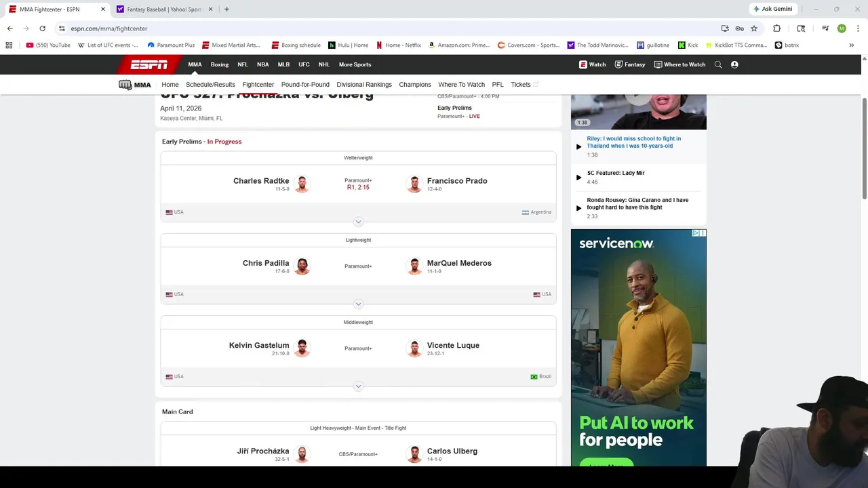Open the site information icon in address bar

point(62,28)
